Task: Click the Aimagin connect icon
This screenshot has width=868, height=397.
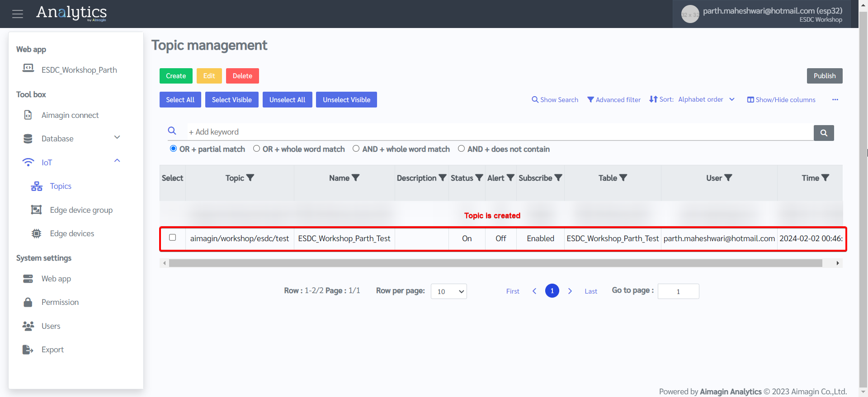Action: pyautogui.click(x=28, y=115)
